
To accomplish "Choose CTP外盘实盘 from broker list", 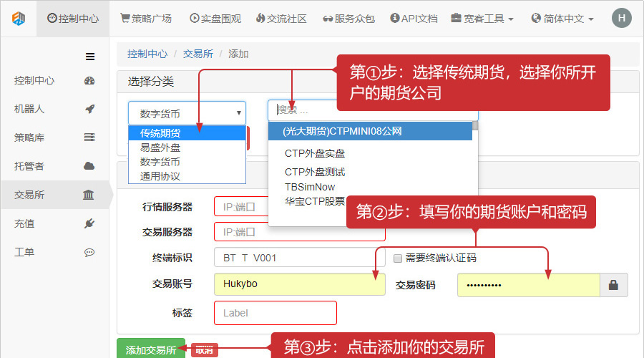I will click(315, 153).
